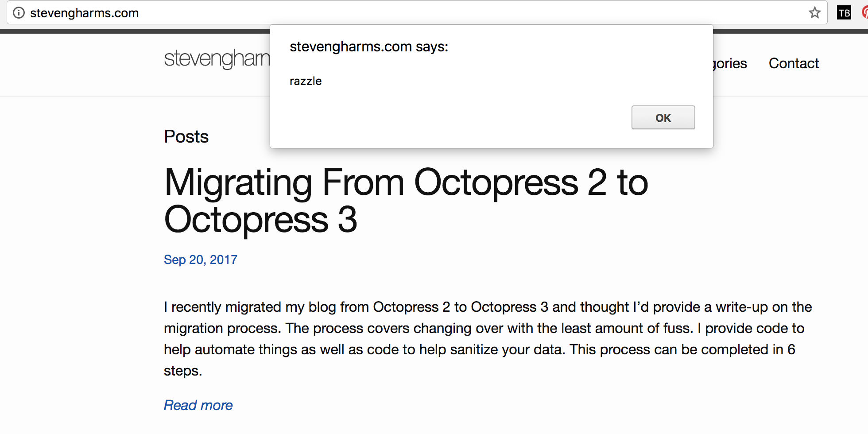Image resolution: width=868 pixels, height=434 pixels.
Task: Click the stevengharms site logo
Action: [x=217, y=58]
